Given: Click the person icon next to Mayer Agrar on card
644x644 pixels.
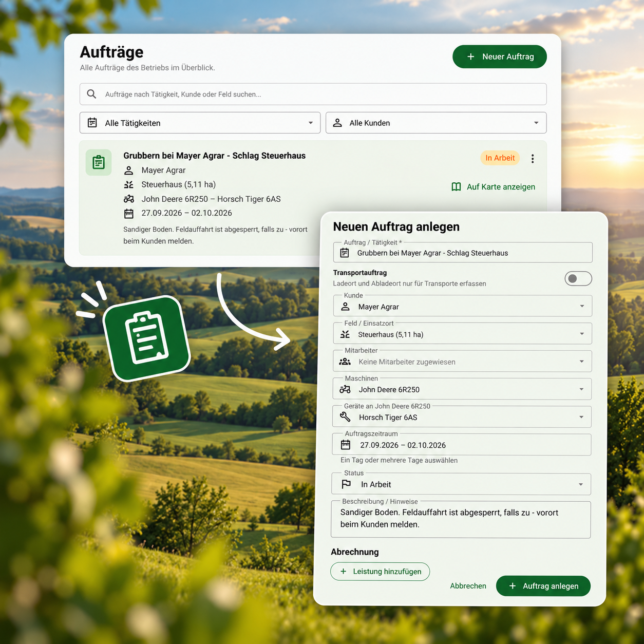Looking at the screenshot, I should click(129, 170).
